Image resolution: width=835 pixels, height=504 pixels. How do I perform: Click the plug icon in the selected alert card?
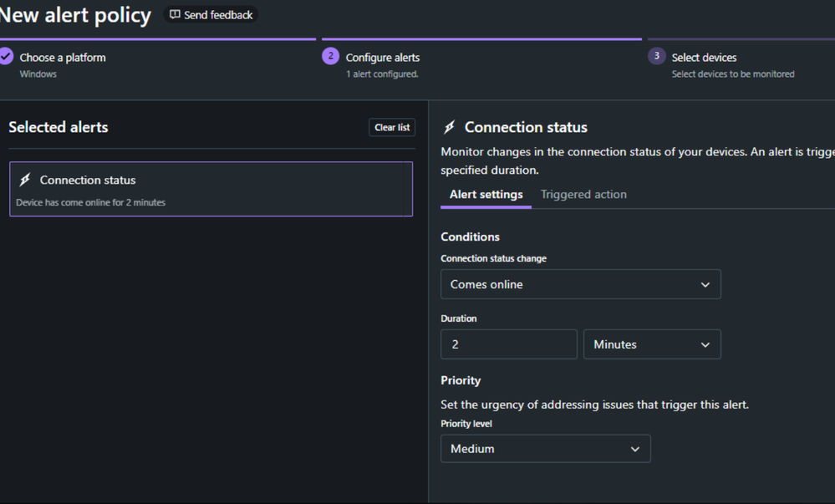25,180
